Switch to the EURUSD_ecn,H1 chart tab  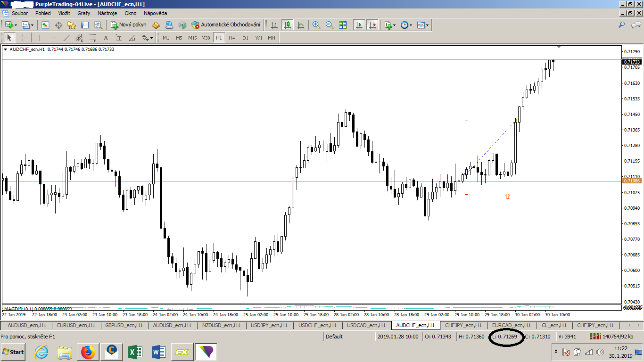76,325
